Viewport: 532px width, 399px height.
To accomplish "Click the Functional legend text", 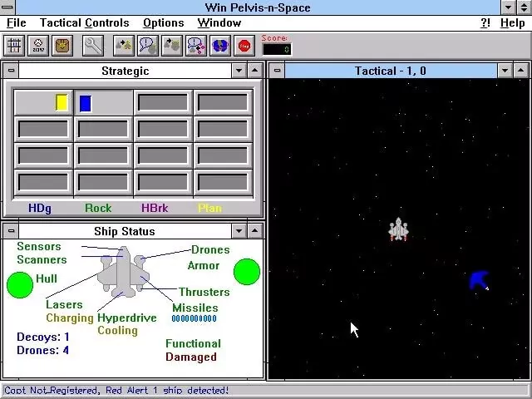I will 193,343.
